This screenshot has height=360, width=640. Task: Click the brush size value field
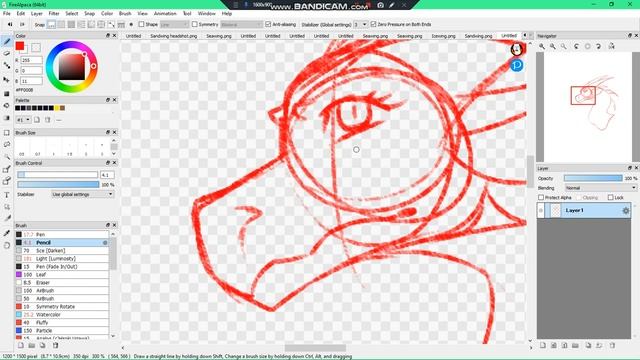click(x=107, y=175)
